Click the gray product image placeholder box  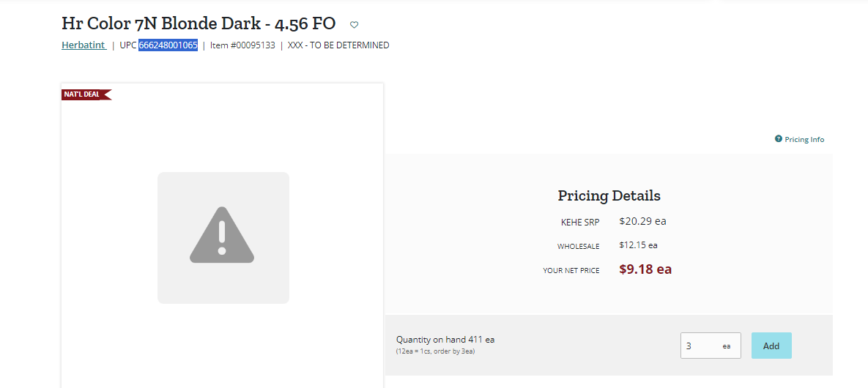[223, 238]
